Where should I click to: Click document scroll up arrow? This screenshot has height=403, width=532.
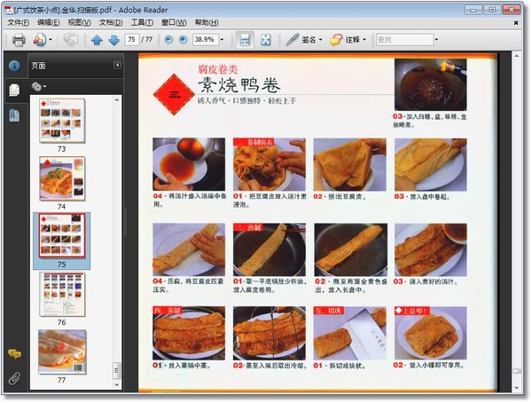(x=516, y=55)
